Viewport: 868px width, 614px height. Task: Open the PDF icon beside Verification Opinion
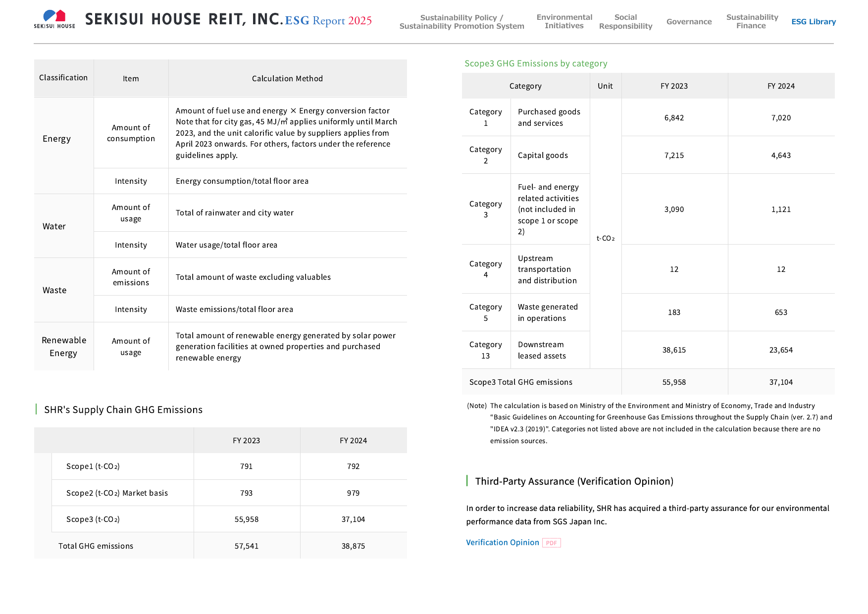pos(552,543)
